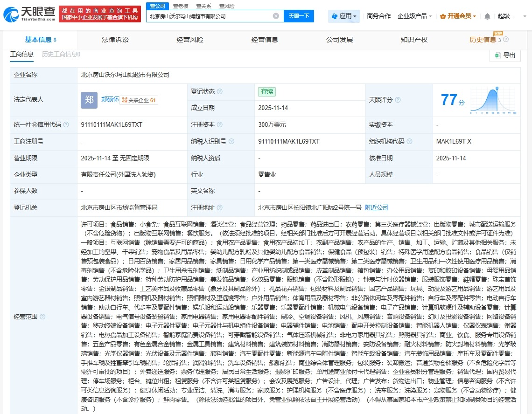532x414 pixels.
Task: Open the help icon next to 注册资本
Action: pyautogui.click(x=220, y=124)
